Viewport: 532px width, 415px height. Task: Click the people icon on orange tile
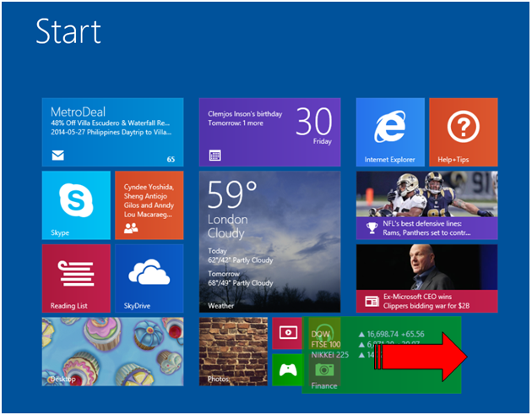(131, 228)
